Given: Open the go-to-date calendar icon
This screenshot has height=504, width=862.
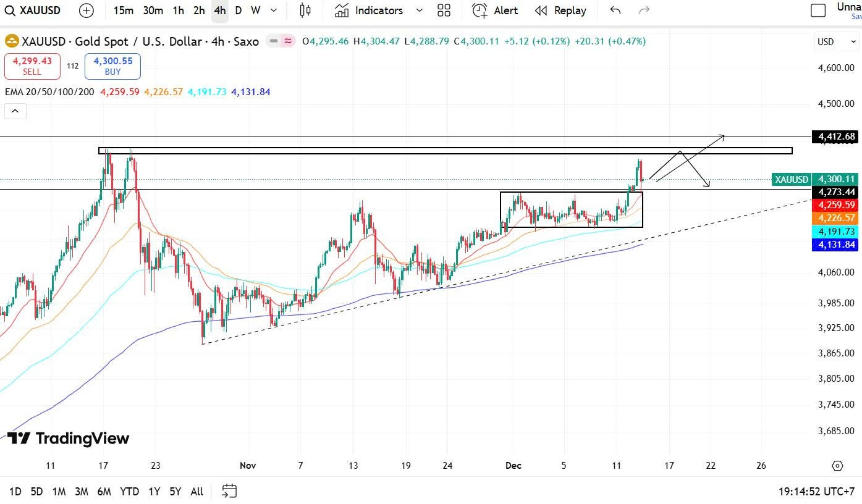Looking at the screenshot, I should 229,492.
